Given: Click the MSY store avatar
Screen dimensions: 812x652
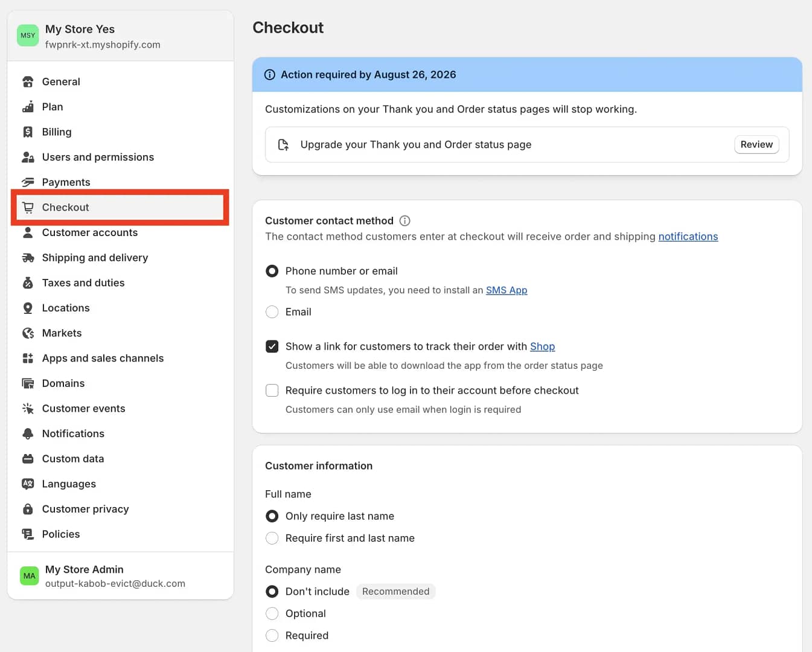Looking at the screenshot, I should 28,36.
